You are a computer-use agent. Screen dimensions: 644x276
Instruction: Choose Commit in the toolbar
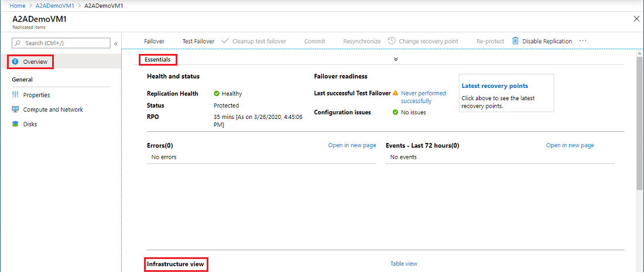click(x=314, y=41)
